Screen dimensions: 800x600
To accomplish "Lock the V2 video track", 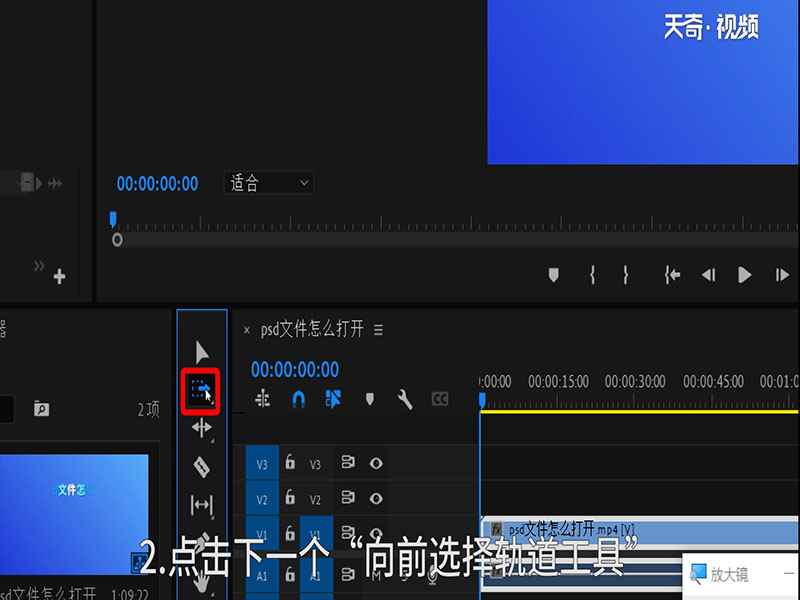I will pyautogui.click(x=290, y=498).
